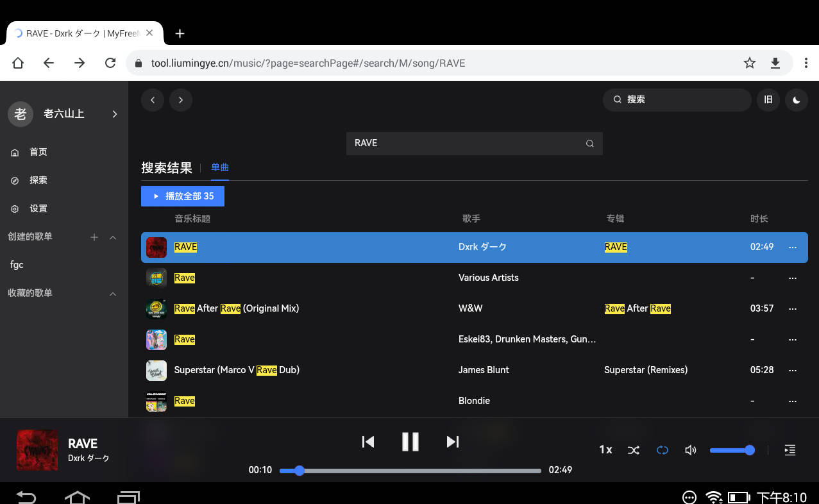This screenshot has height=504, width=819.
Task: Change the 1x playback speed
Action: tap(605, 450)
